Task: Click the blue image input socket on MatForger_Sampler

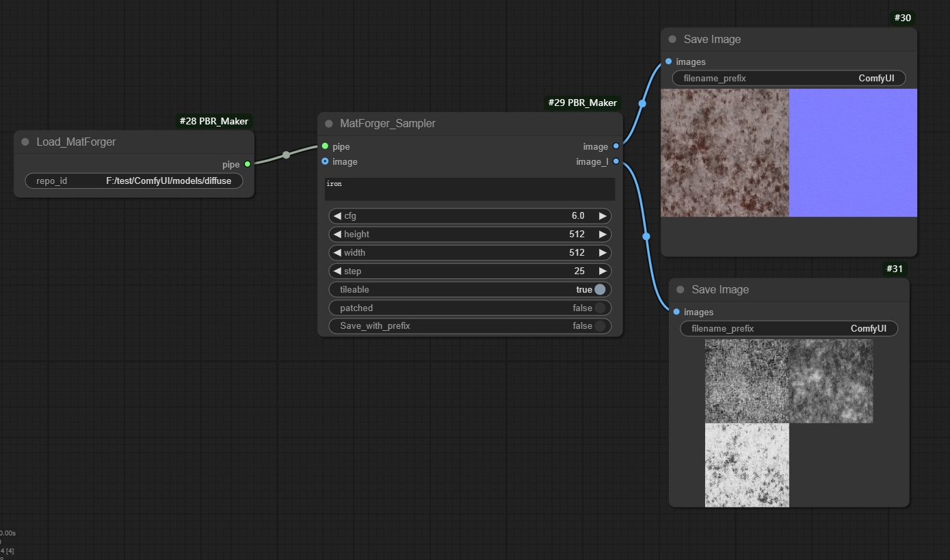Action: (325, 161)
